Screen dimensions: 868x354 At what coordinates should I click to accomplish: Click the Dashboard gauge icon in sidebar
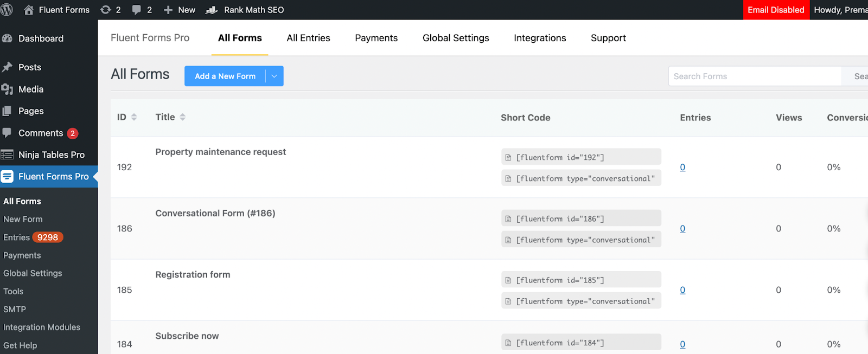[x=7, y=38]
